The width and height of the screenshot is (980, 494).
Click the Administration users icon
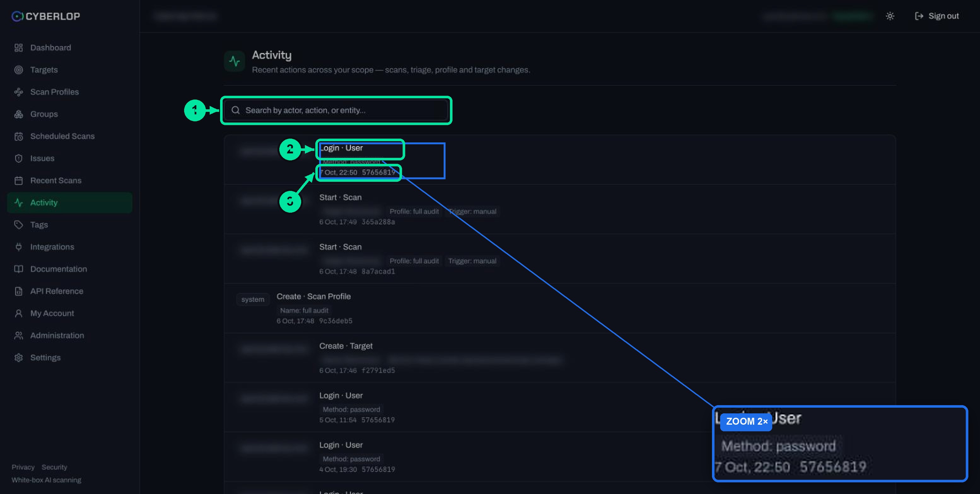[19, 335]
